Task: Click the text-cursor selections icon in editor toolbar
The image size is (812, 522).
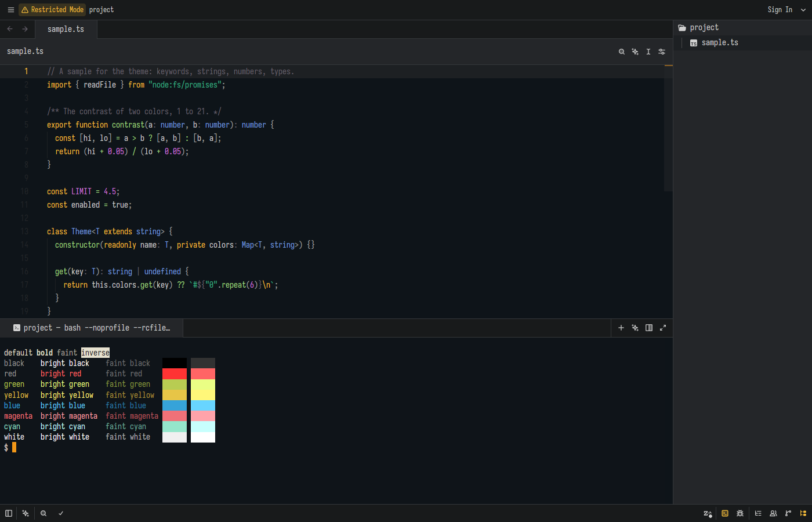Action: point(648,52)
